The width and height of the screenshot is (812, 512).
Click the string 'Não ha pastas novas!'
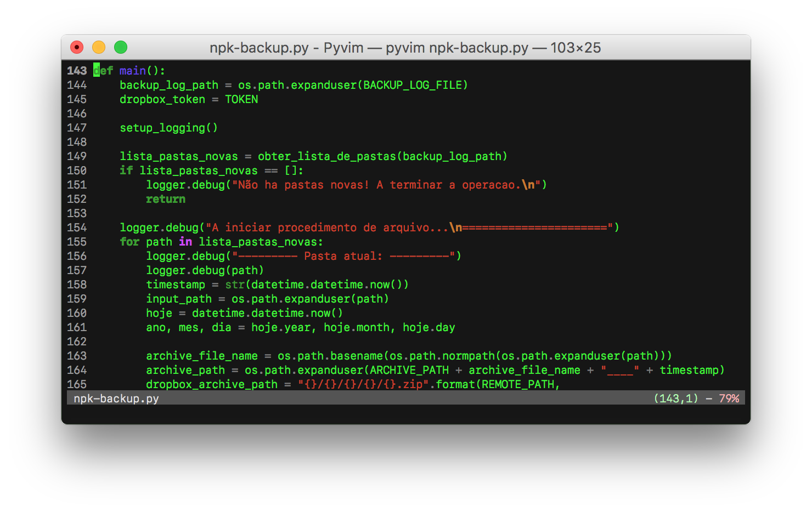point(304,185)
